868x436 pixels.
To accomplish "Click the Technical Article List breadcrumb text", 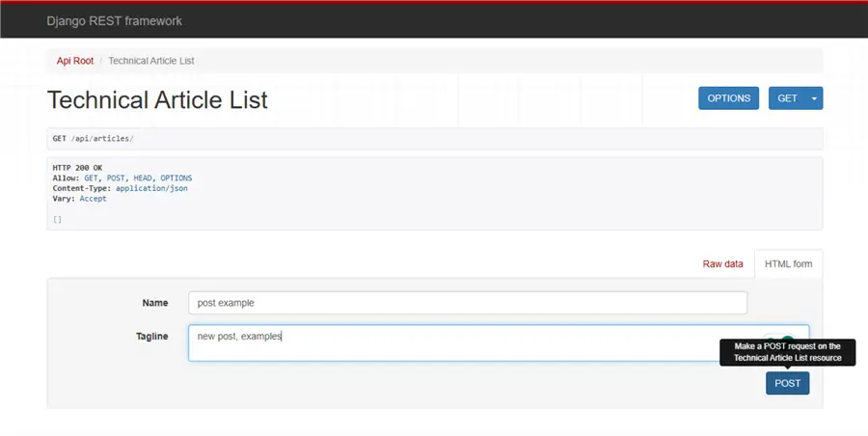I will coord(151,61).
